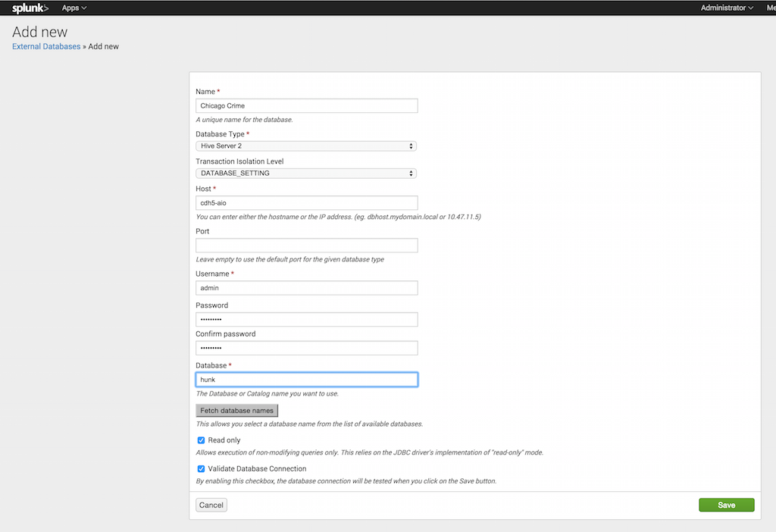The height and width of the screenshot is (532, 776).
Task: Focus the Password input field
Action: point(306,319)
